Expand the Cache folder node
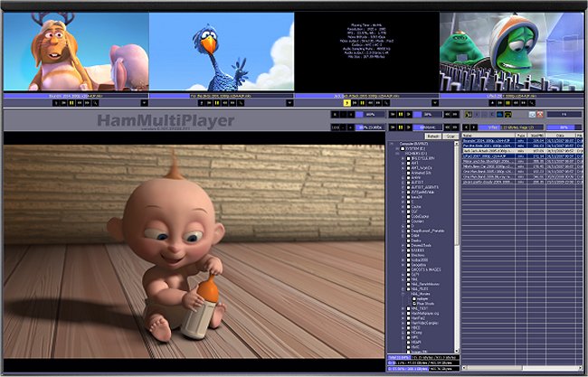 click(x=403, y=207)
